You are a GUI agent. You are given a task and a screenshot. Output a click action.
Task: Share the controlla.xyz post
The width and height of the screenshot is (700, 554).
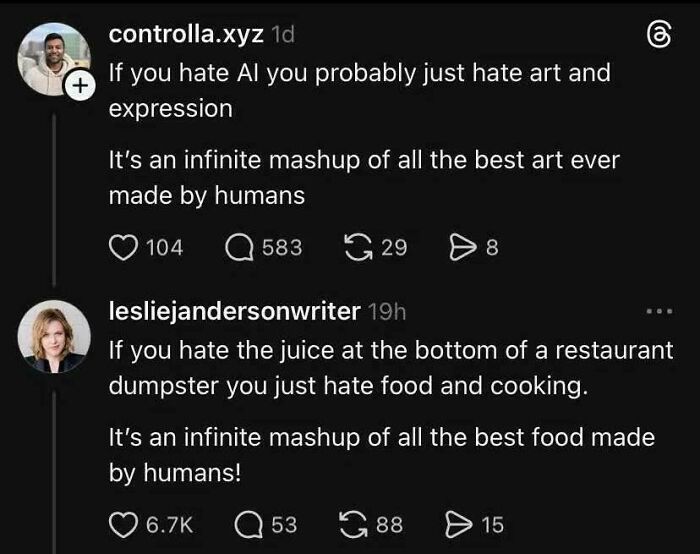tap(462, 247)
